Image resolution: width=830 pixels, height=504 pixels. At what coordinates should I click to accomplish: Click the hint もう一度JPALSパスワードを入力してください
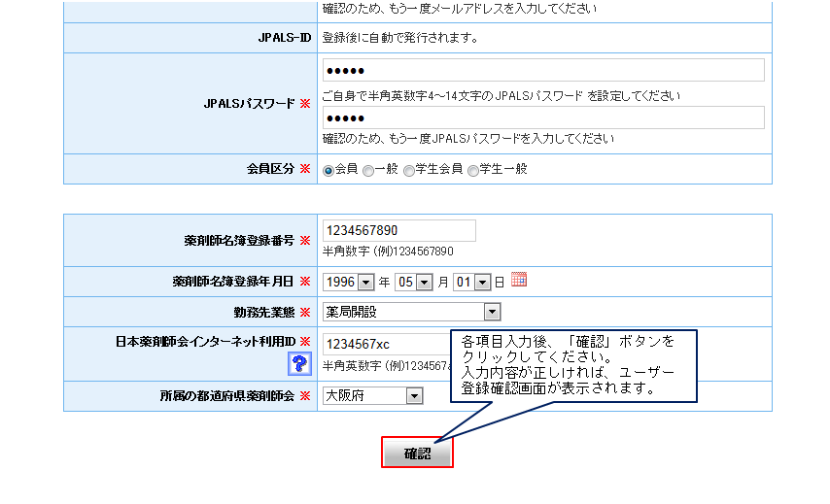pos(468,139)
